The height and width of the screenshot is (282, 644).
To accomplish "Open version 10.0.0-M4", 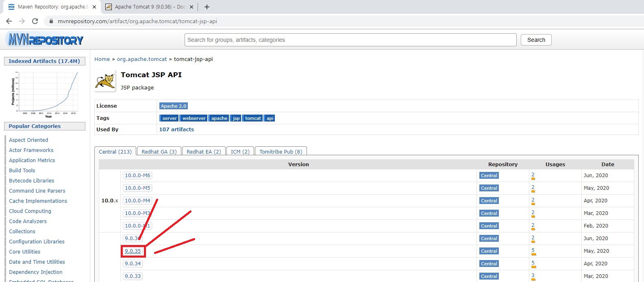I will click(137, 201).
